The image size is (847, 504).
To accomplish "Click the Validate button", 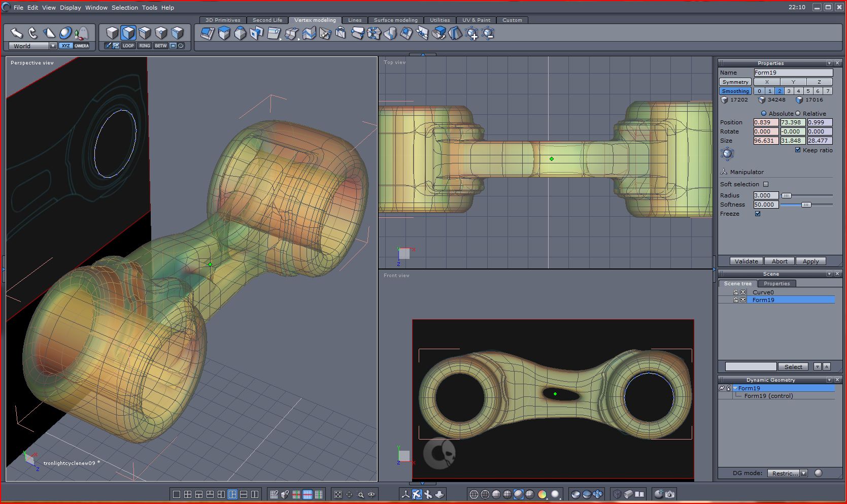I will tap(746, 261).
